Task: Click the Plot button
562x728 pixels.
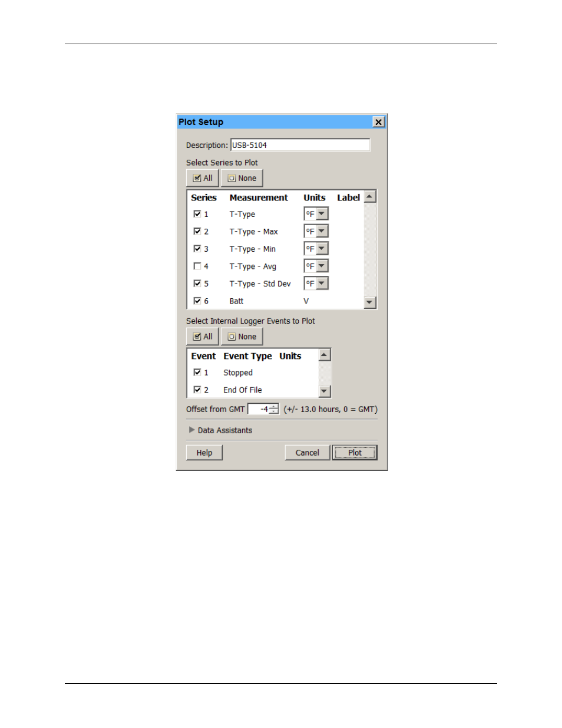Action: click(x=355, y=453)
